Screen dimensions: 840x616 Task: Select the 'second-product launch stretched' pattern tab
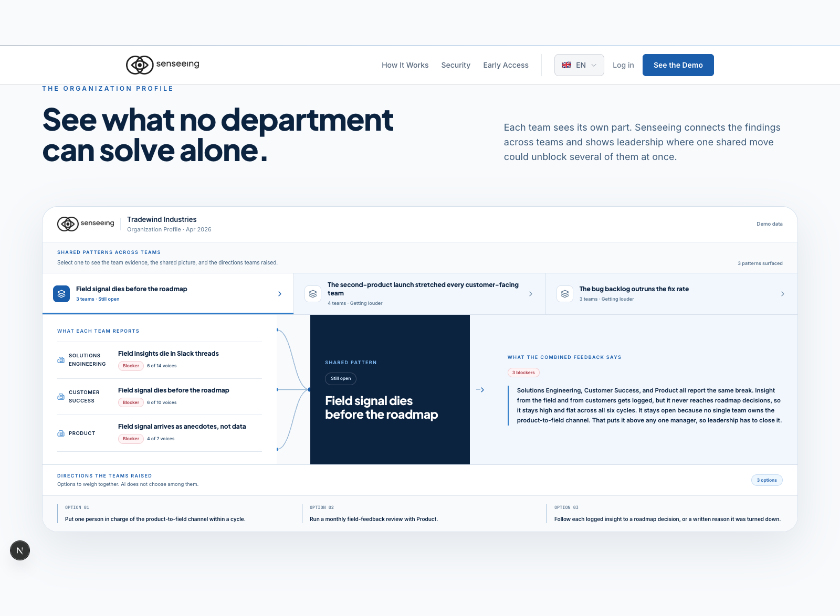(x=419, y=294)
